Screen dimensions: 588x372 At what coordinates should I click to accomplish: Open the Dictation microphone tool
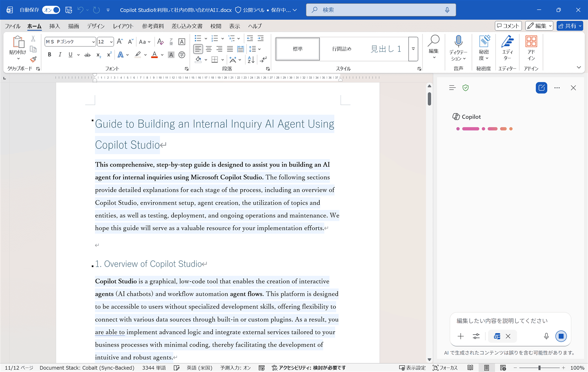[x=458, y=48]
